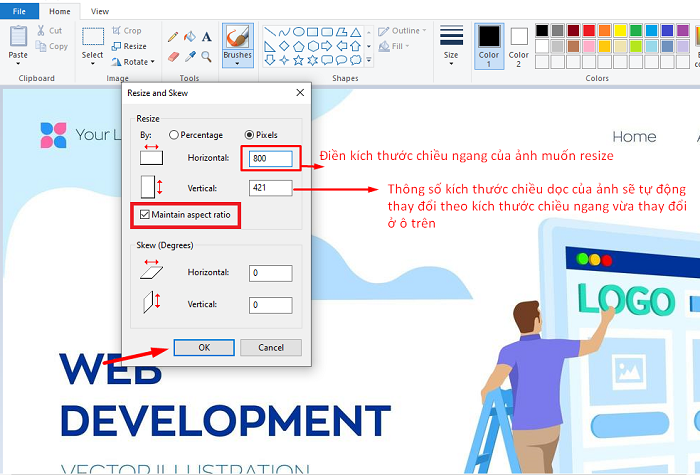Viewport: 700px width, 475px height.
Task: Select the Percentage radio button
Action: (174, 135)
